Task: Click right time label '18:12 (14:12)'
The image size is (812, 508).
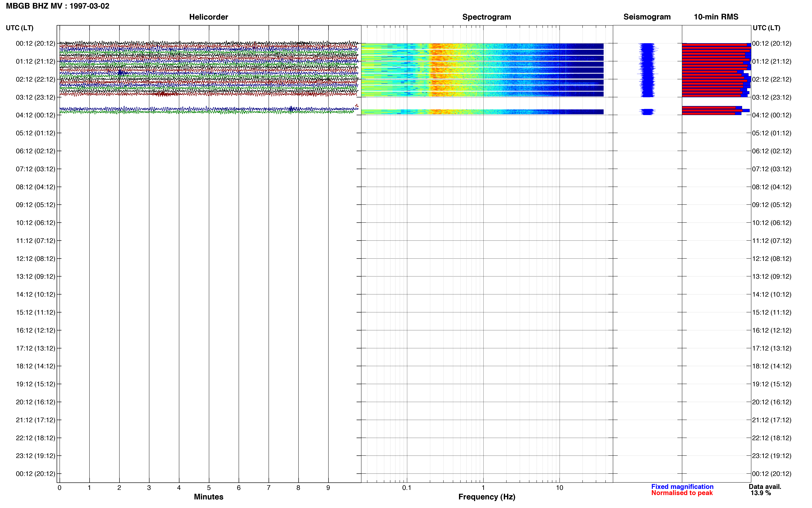Action: pos(772,366)
